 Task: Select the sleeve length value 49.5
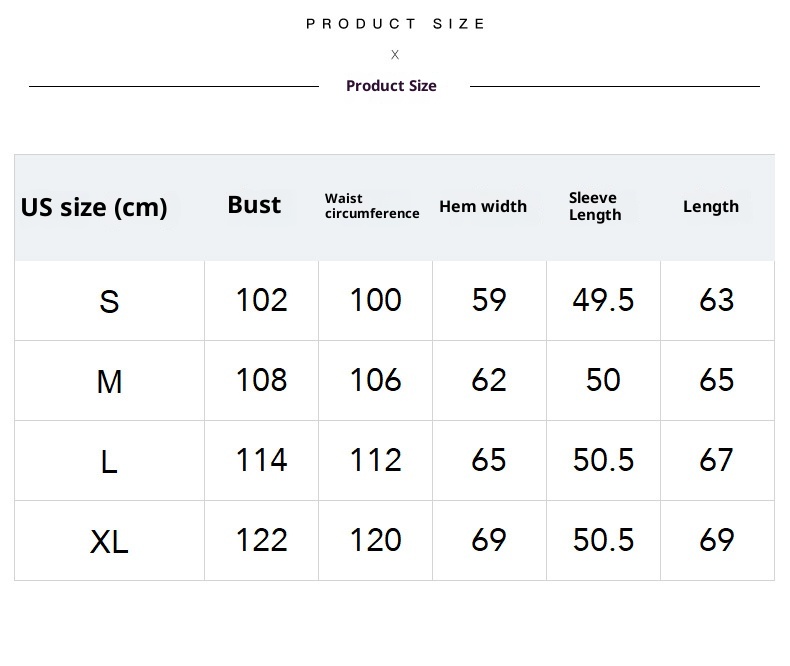pyautogui.click(x=603, y=300)
